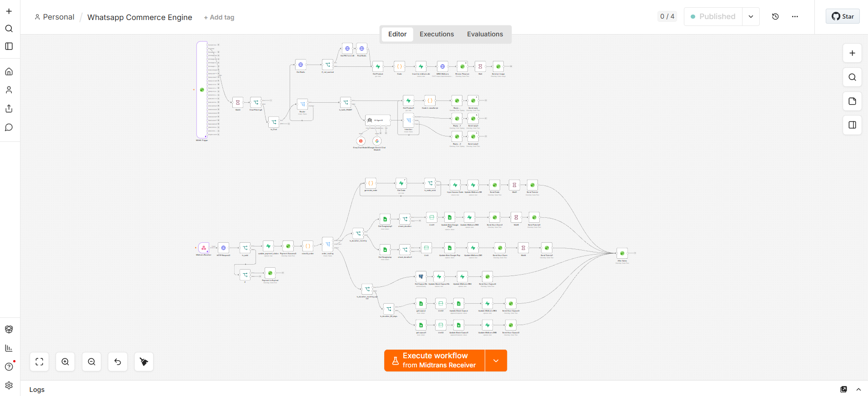
Task: Click Execute workflow from Midtrans Receiver
Action: point(434,361)
